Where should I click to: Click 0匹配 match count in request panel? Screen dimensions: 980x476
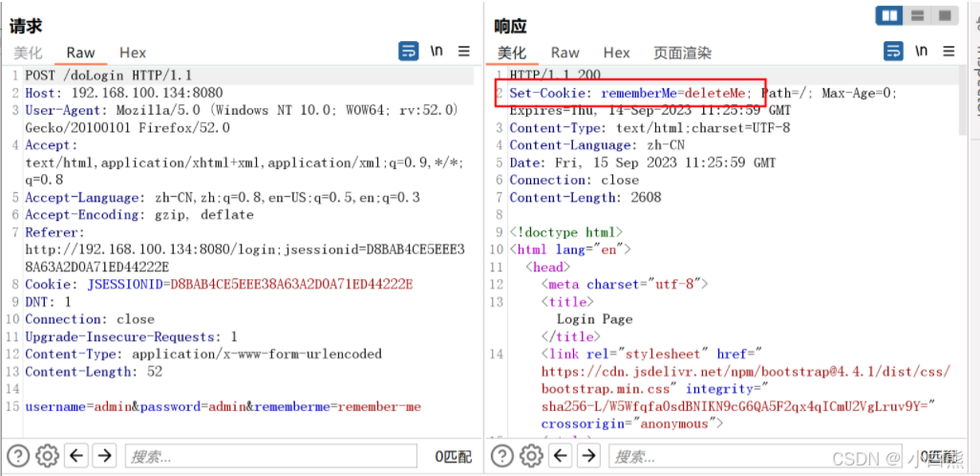pos(454,457)
